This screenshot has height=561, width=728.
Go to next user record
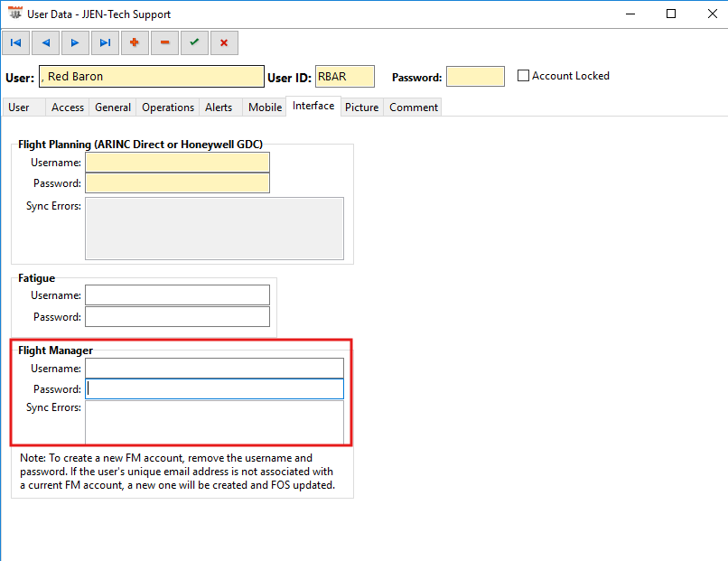coord(75,42)
